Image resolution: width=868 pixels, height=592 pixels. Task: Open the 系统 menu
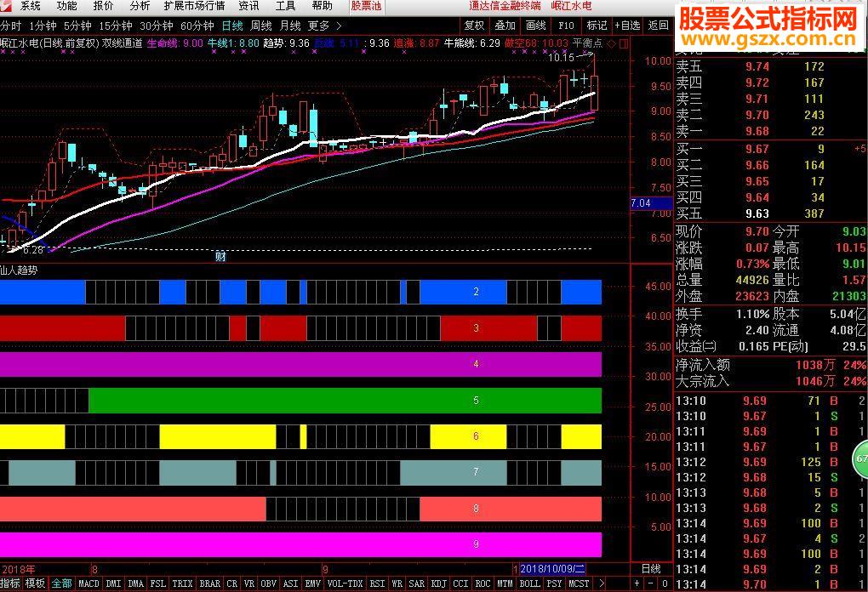(30, 6)
